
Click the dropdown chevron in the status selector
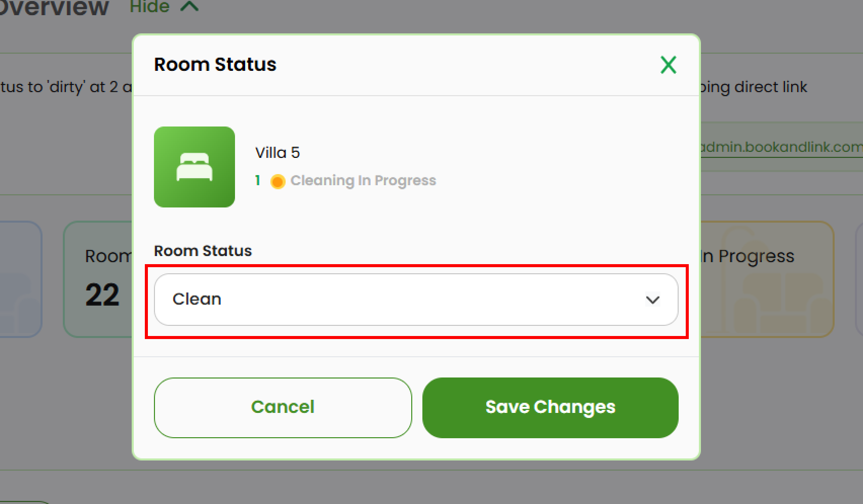(653, 300)
